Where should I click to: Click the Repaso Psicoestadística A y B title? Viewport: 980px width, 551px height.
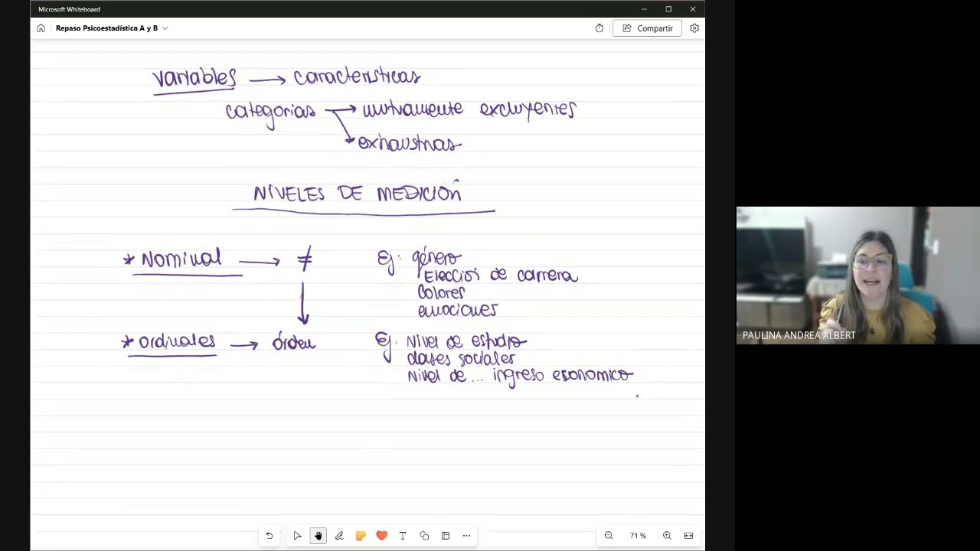tap(106, 28)
